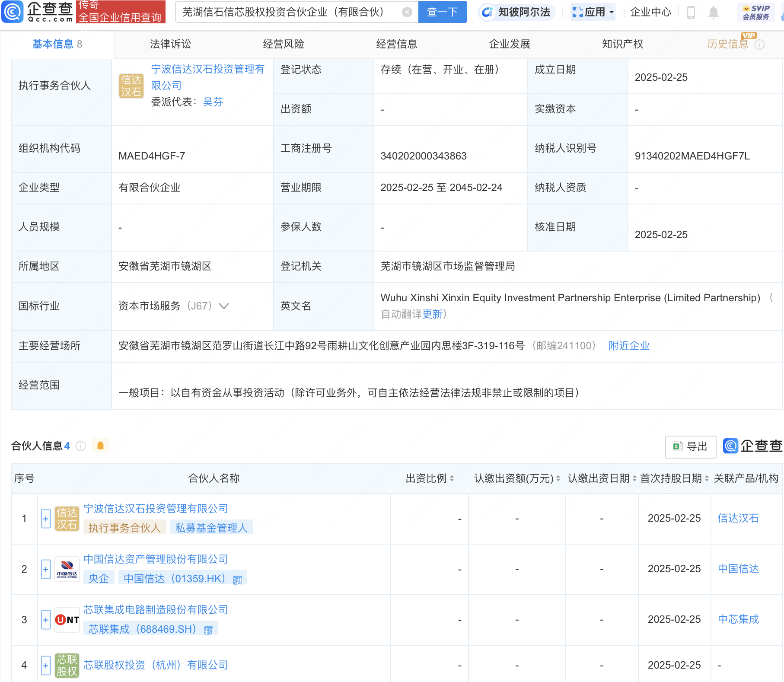The width and height of the screenshot is (784, 682).
Task: Switch to the 法律诉讼 tab
Action: pos(170,44)
